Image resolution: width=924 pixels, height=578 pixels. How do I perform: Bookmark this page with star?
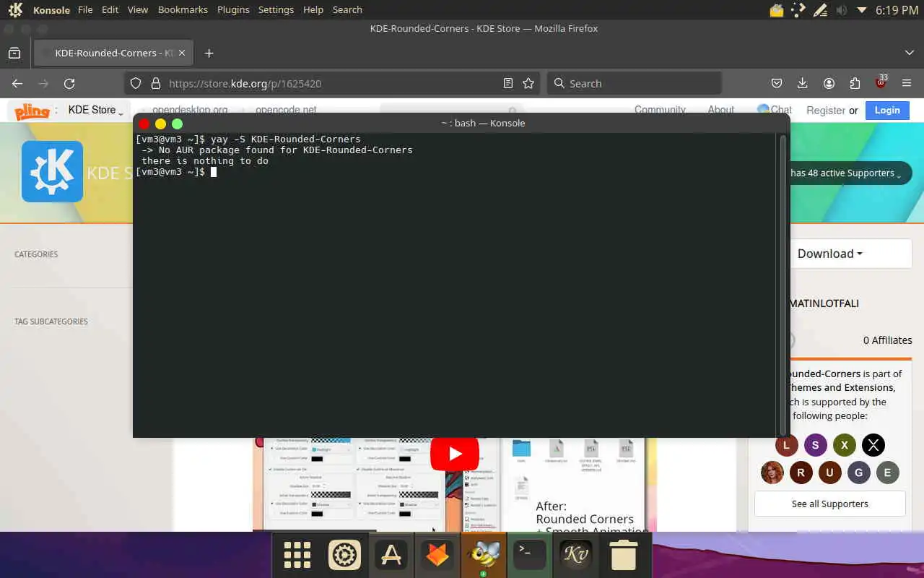(x=528, y=83)
